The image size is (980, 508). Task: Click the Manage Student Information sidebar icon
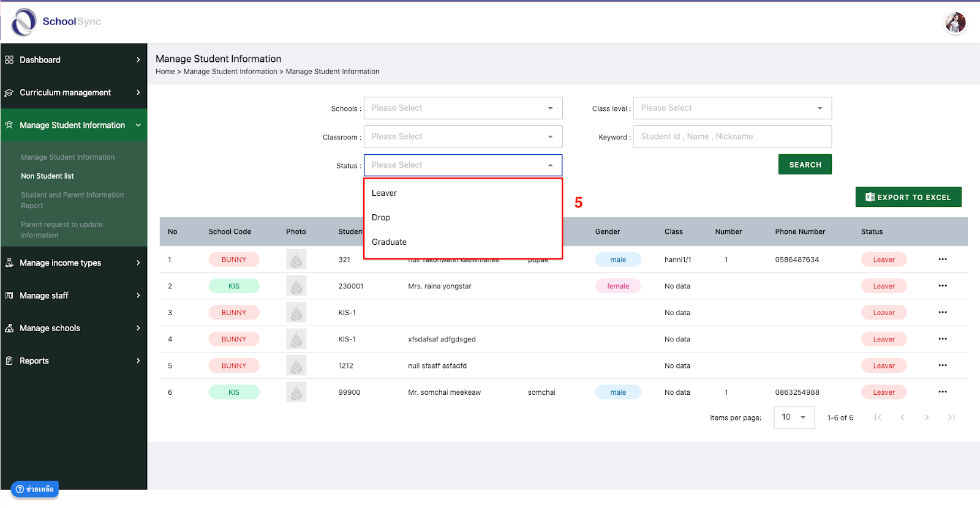(9, 125)
